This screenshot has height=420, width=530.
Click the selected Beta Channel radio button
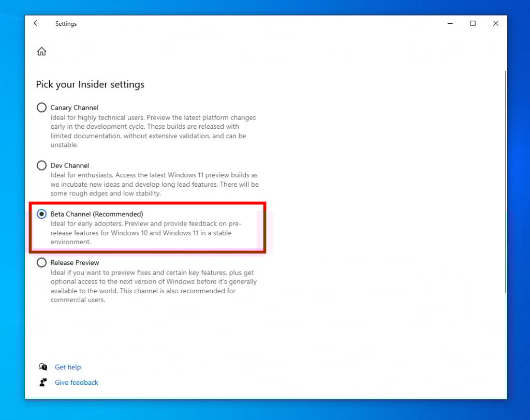tap(41, 214)
